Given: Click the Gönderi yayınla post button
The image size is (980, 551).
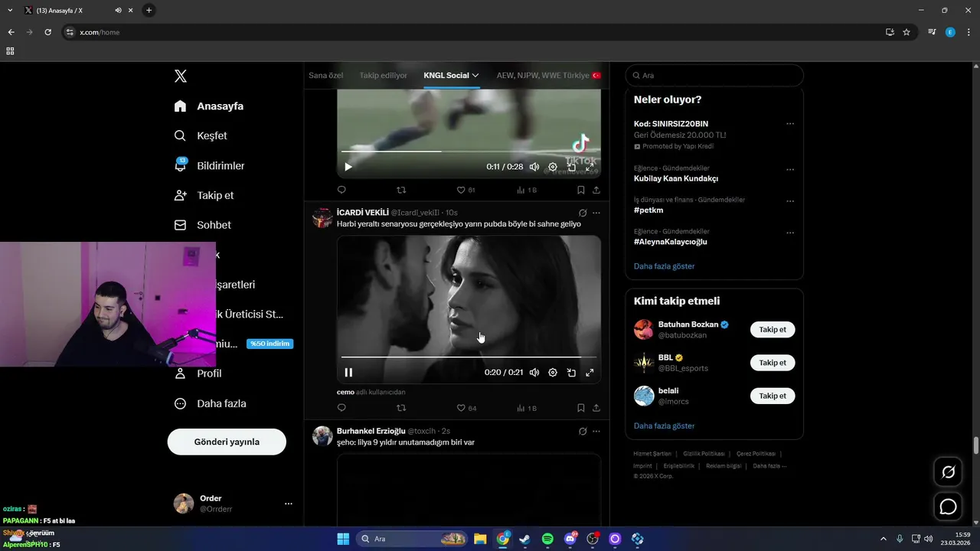Looking at the screenshot, I should tap(227, 442).
